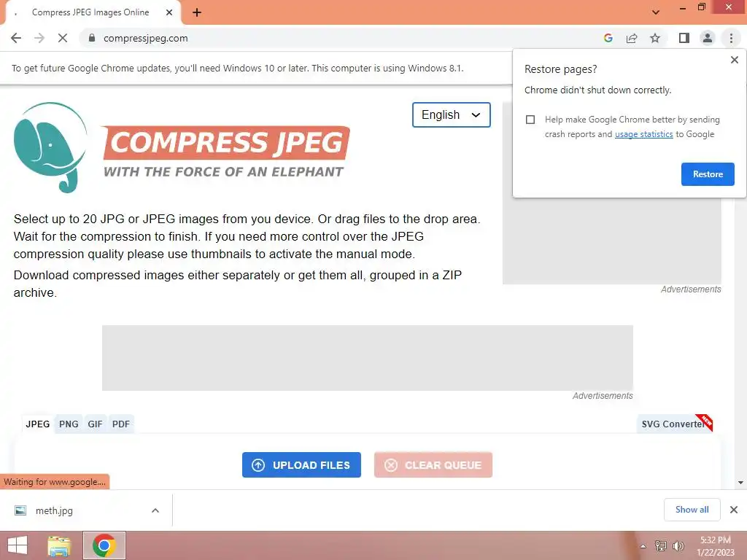Click the address bar URL compressjpeg.com
This screenshot has width=747, height=560.
(x=145, y=38)
